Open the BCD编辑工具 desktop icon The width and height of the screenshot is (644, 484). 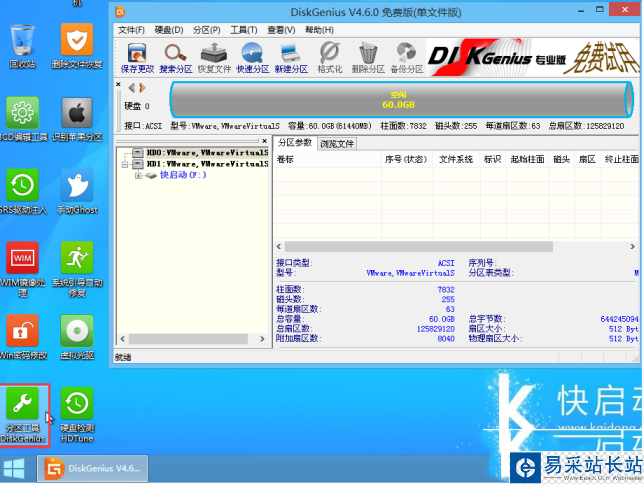coord(22,119)
